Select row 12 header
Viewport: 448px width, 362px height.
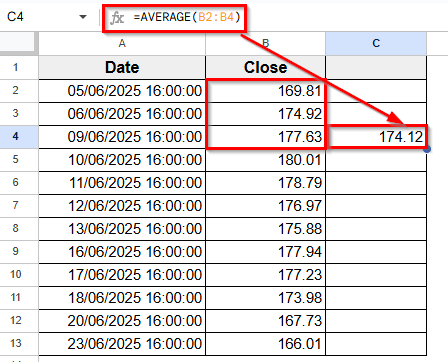pos(19,321)
